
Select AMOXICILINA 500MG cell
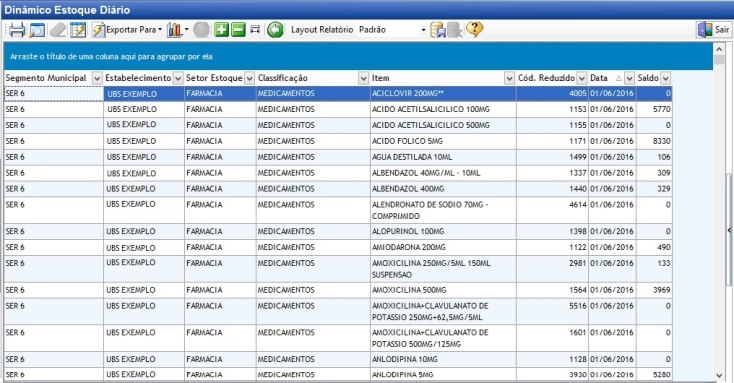[x=443, y=290]
